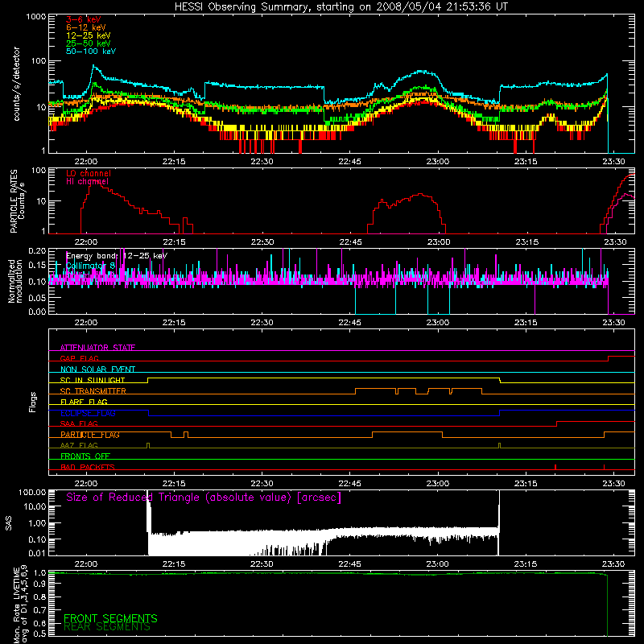Click 22:15 time label under SAS plot
This screenshot has width=644, height=644.
point(174,564)
